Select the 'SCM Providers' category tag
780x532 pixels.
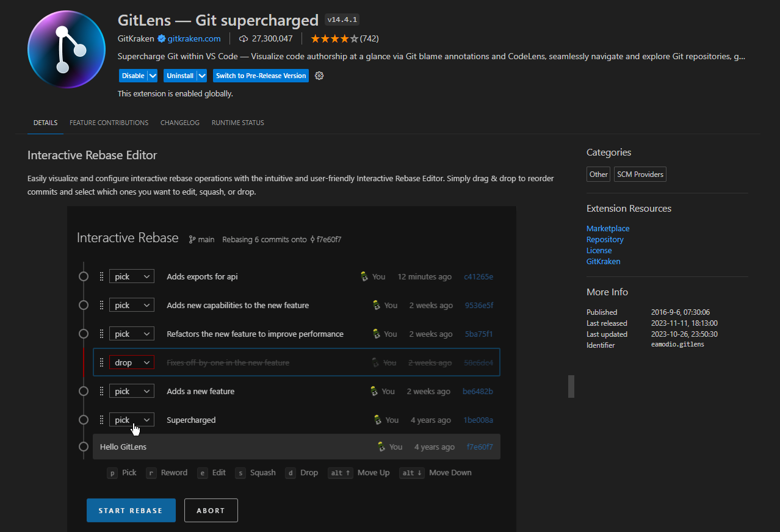click(640, 174)
